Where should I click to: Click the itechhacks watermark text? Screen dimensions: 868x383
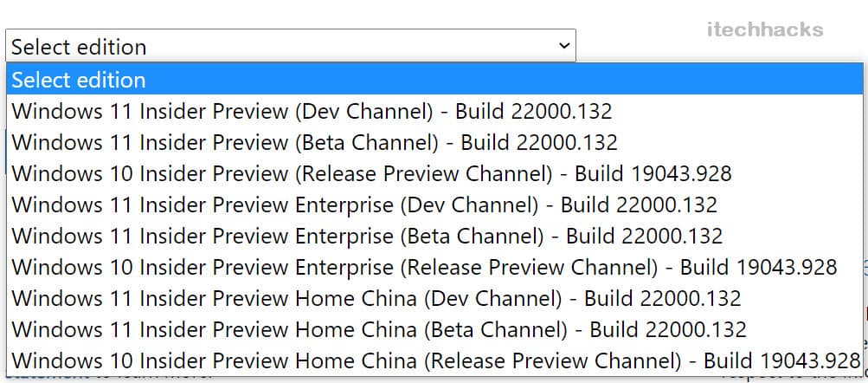[764, 29]
